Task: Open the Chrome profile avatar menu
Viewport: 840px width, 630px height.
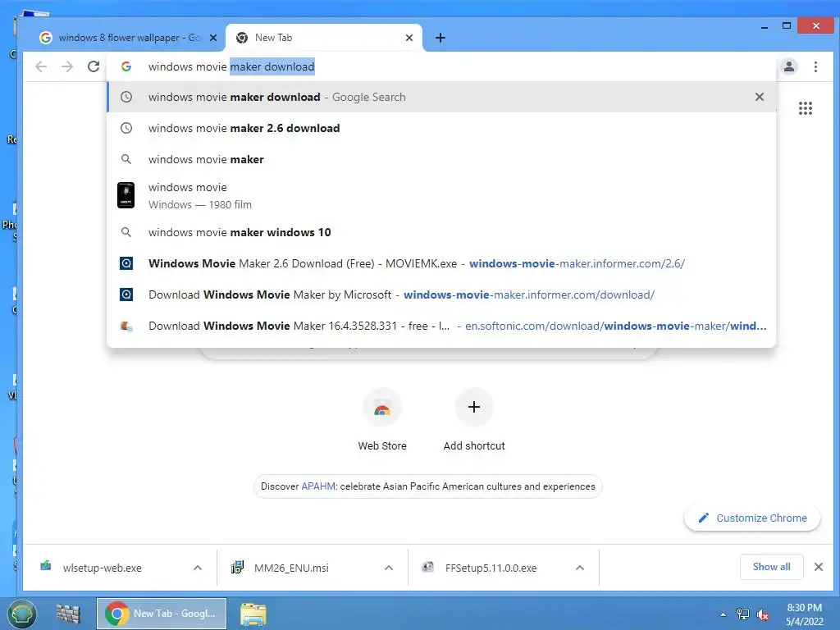Action: (789, 66)
